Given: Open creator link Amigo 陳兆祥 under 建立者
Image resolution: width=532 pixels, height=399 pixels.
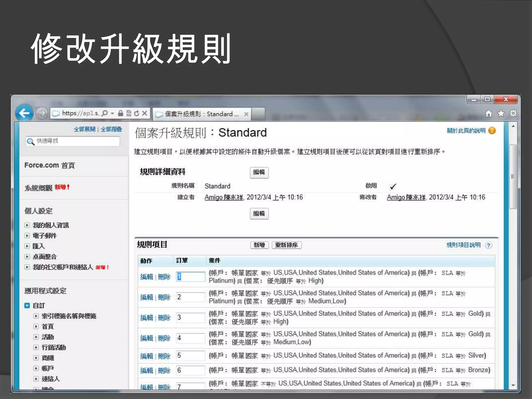Looking at the screenshot, I should [x=224, y=197].
